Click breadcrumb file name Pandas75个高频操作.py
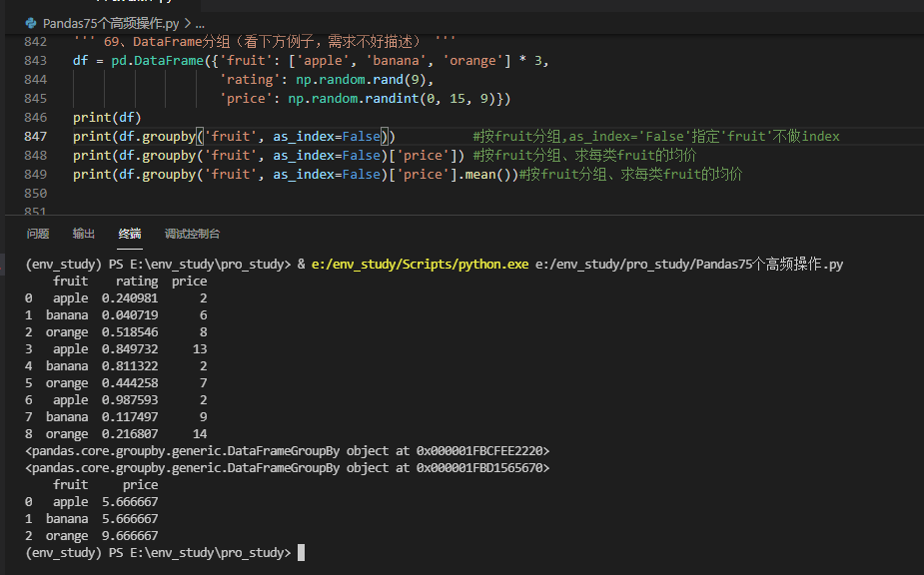This screenshot has height=575, width=924. (x=111, y=24)
